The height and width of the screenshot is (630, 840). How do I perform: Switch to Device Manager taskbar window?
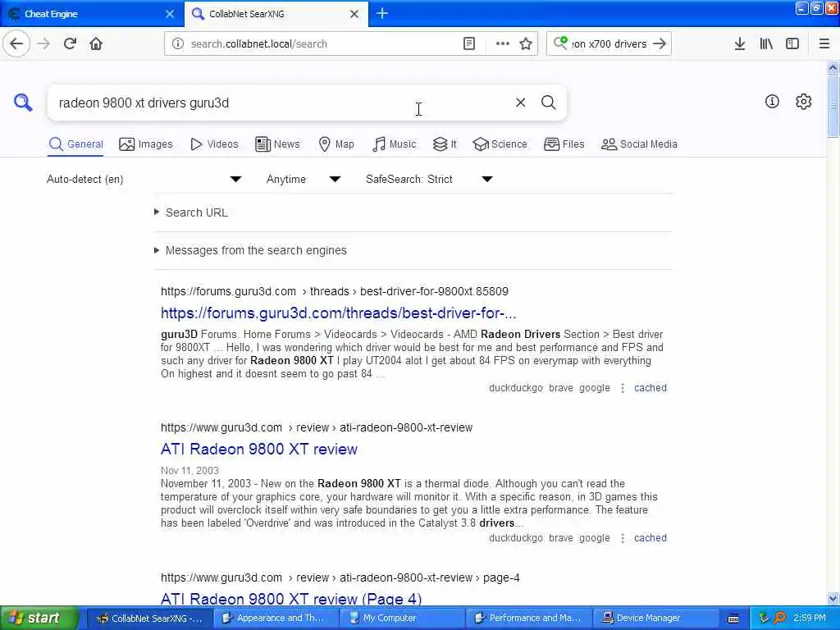656,618
